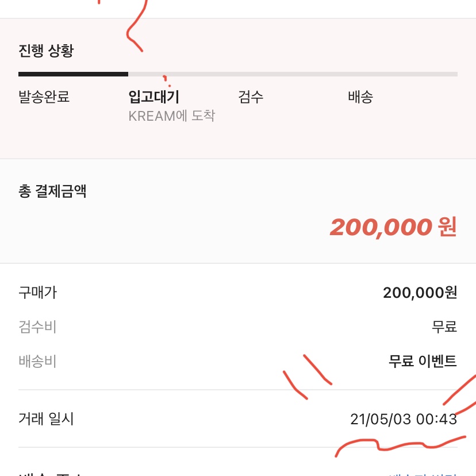
Task: Select the 입고대기 step label
Action: (154, 97)
